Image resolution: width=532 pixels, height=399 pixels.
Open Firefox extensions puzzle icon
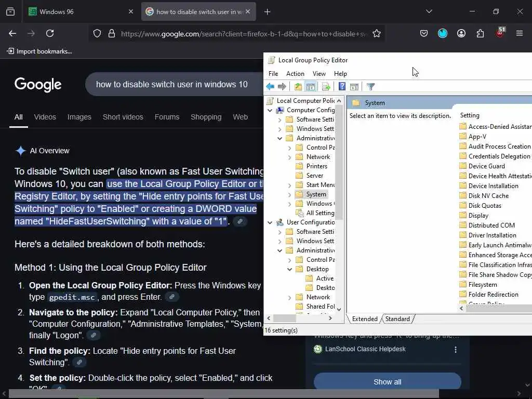(x=480, y=33)
